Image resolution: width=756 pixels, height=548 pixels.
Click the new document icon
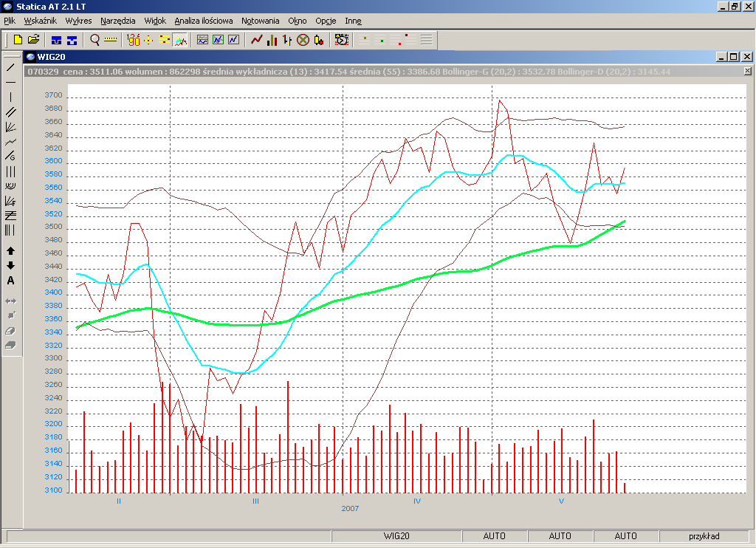18,40
